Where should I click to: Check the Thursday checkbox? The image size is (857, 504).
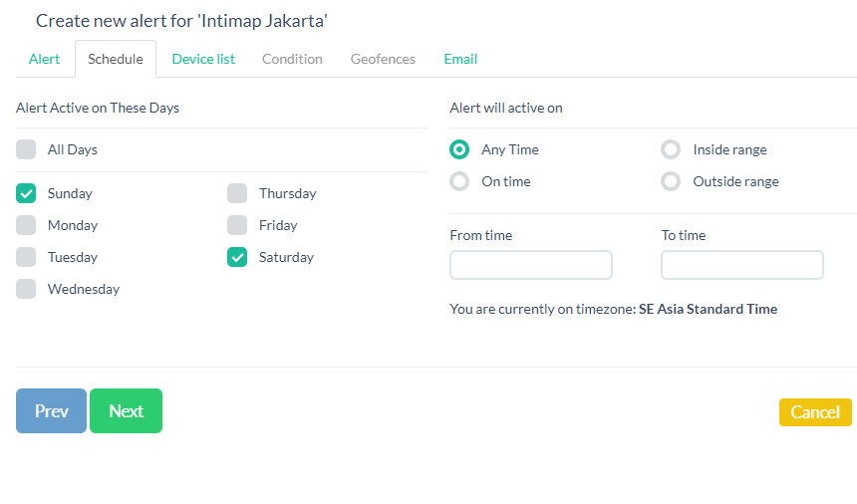coord(237,194)
